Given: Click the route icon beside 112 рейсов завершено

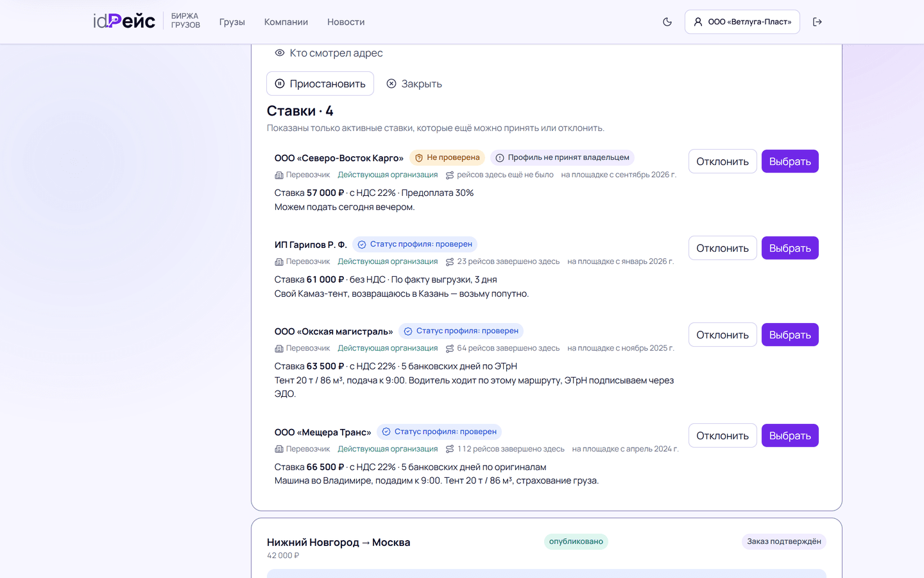Looking at the screenshot, I should click(x=450, y=450).
